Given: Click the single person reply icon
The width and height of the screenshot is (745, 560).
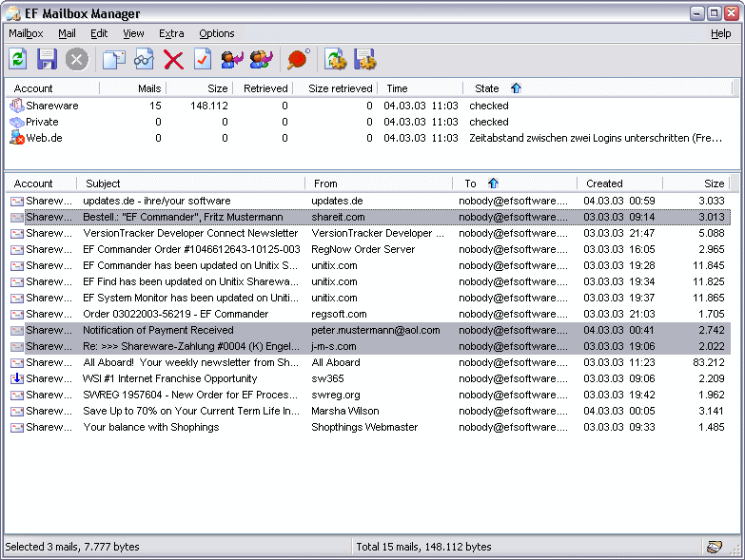Looking at the screenshot, I should point(232,60).
